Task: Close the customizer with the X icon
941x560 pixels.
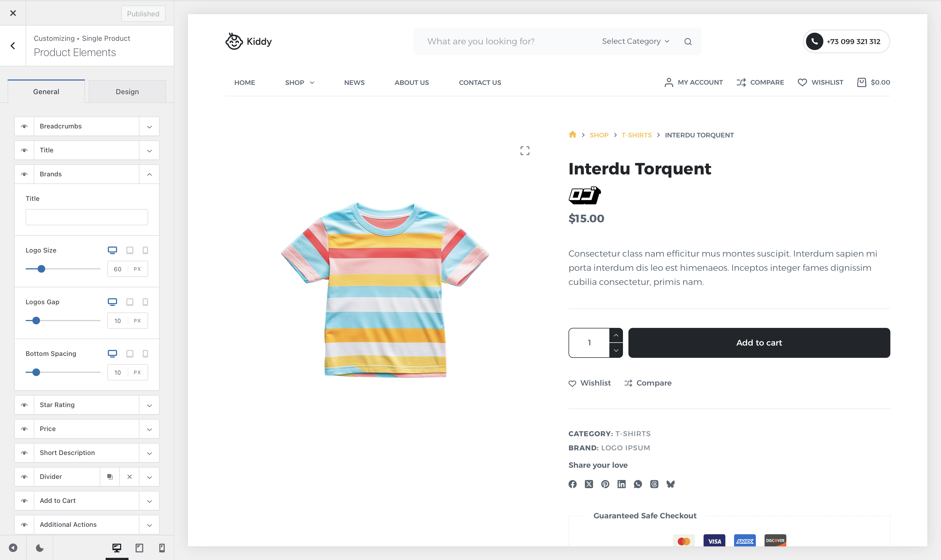Action: [x=13, y=13]
